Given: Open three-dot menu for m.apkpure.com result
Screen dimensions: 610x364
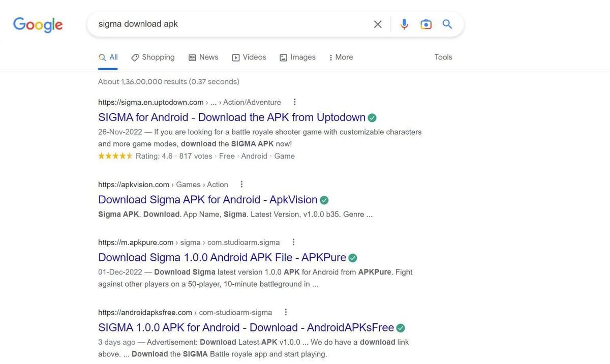Looking at the screenshot, I should tap(293, 242).
